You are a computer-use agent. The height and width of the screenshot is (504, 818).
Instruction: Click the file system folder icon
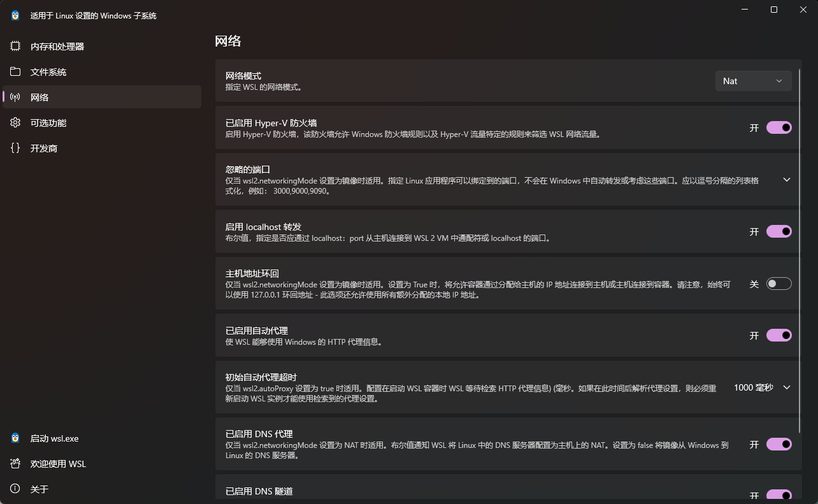click(x=15, y=71)
